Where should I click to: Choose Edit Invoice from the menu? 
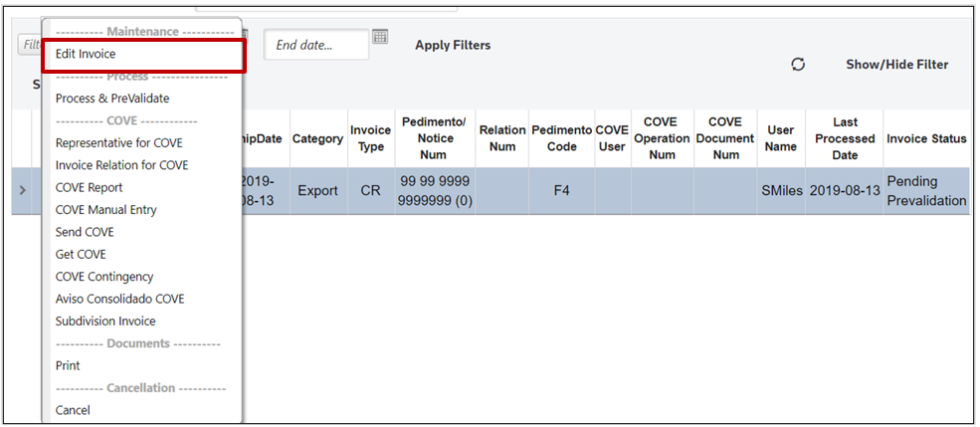(x=86, y=55)
